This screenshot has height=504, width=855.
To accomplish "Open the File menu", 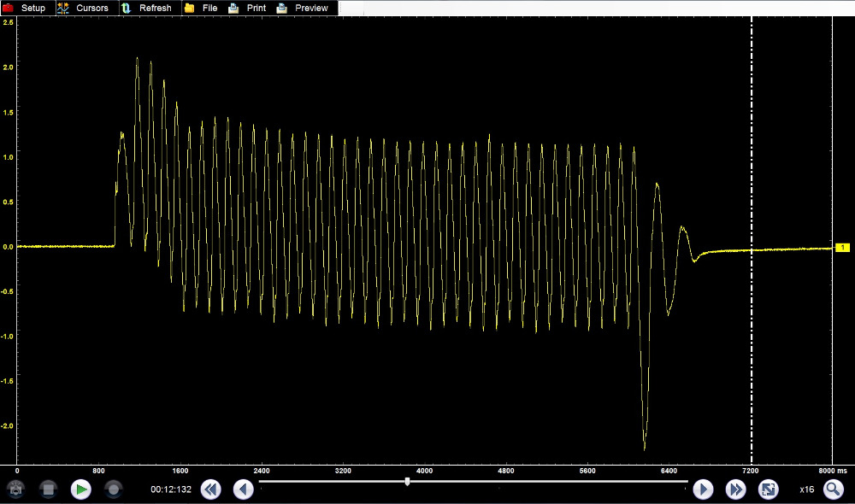I will point(209,8).
